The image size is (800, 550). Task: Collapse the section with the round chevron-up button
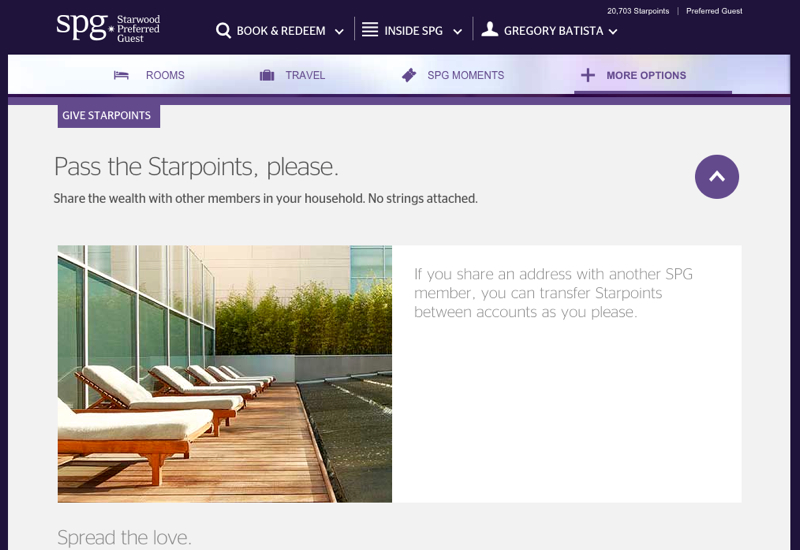[x=716, y=177]
